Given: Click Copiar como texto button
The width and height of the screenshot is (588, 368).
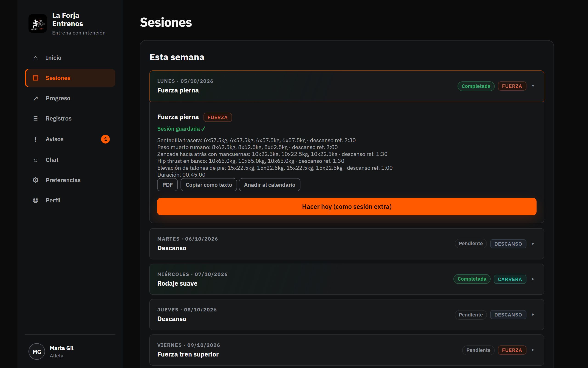Looking at the screenshot, I should coord(209,185).
